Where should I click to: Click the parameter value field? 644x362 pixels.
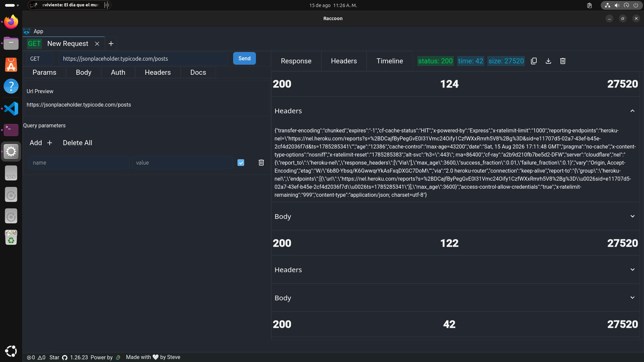182,163
